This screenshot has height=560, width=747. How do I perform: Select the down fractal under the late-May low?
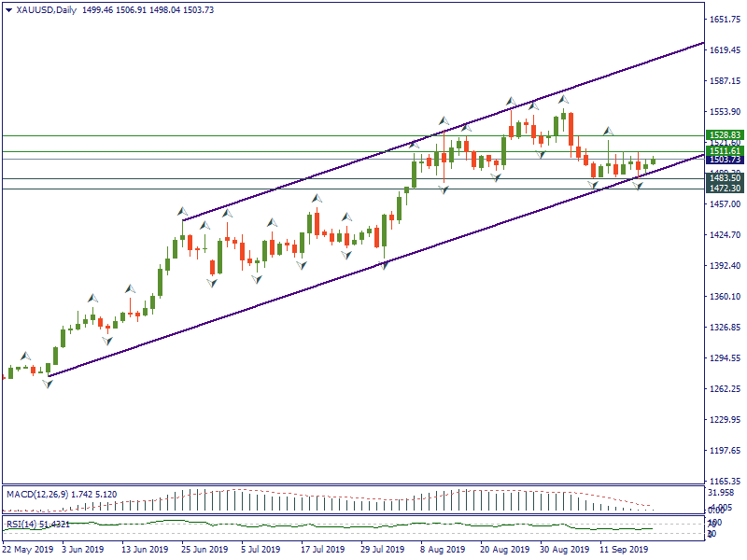47,384
